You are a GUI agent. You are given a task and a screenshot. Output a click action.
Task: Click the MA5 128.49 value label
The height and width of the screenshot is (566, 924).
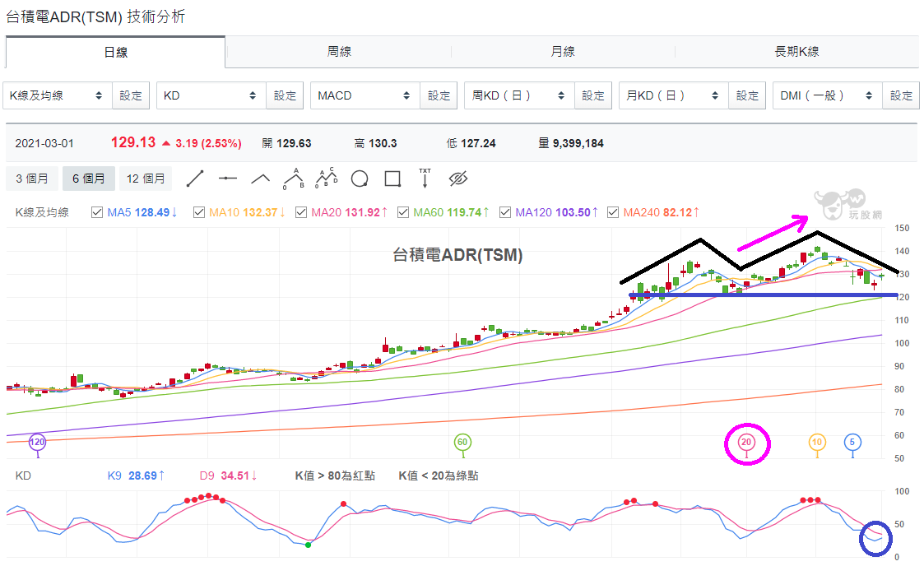click(142, 212)
